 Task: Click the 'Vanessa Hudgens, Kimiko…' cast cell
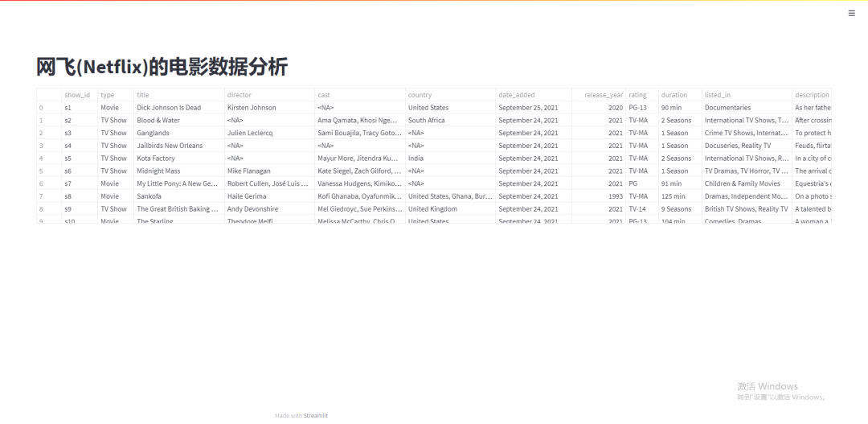click(x=360, y=183)
